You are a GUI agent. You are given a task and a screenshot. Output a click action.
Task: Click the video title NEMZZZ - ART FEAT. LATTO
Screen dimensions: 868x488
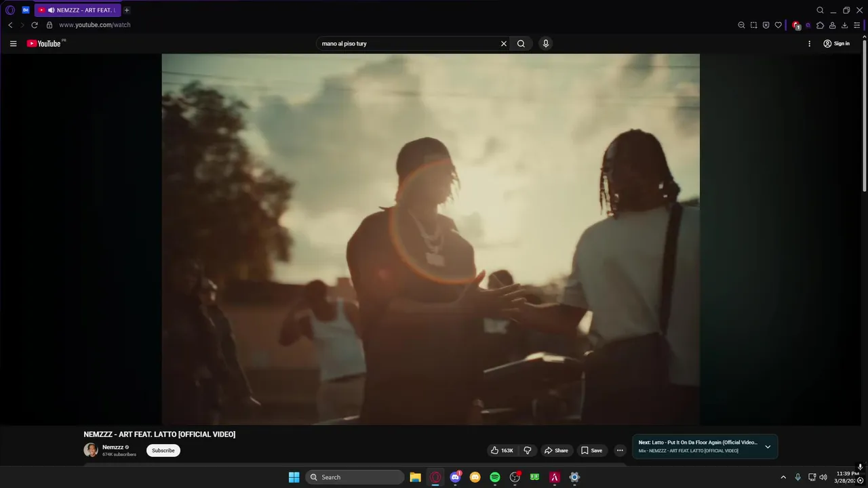click(x=159, y=434)
